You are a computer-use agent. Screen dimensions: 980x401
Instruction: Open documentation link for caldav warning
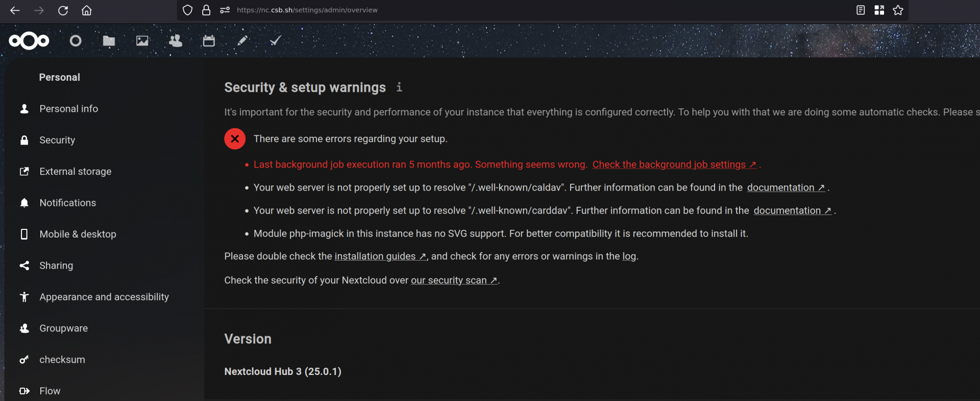[x=786, y=187]
